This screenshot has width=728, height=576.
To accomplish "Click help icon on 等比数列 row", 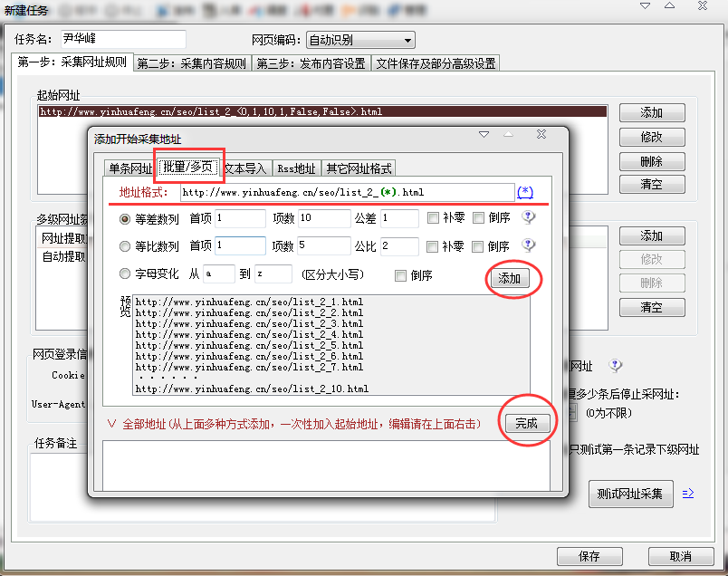I will [x=530, y=245].
